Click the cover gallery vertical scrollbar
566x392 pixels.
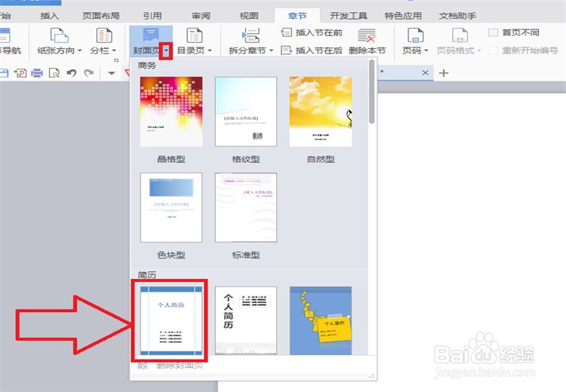(x=371, y=91)
